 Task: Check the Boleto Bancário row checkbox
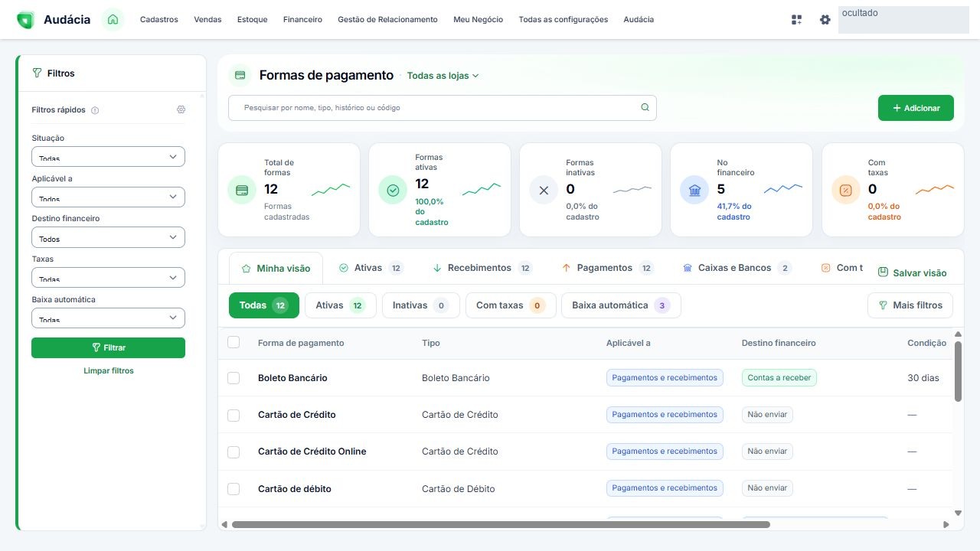tap(234, 378)
